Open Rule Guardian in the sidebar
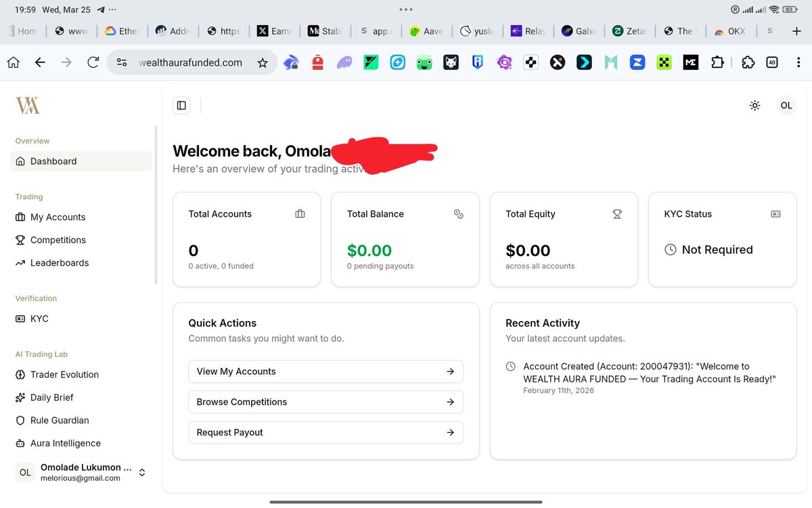The image size is (812, 508). 81,420
